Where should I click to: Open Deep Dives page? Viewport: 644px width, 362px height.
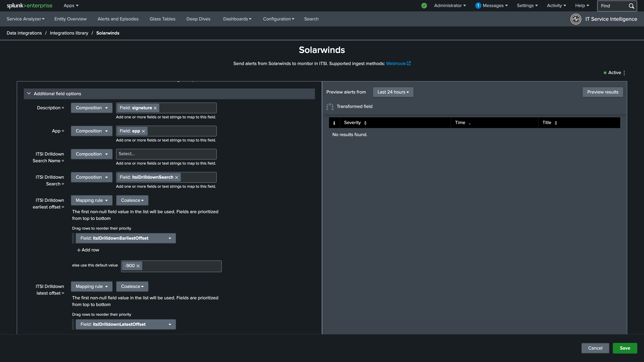[199, 19]
